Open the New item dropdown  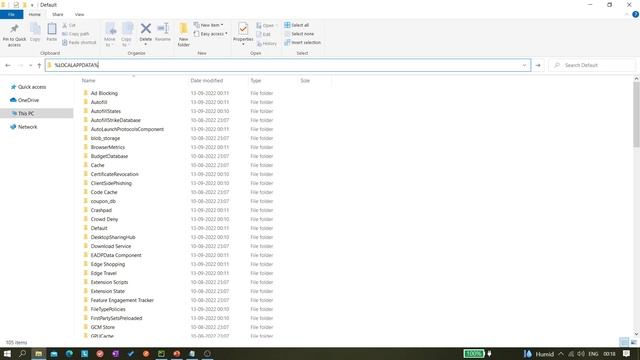point(209,25)
